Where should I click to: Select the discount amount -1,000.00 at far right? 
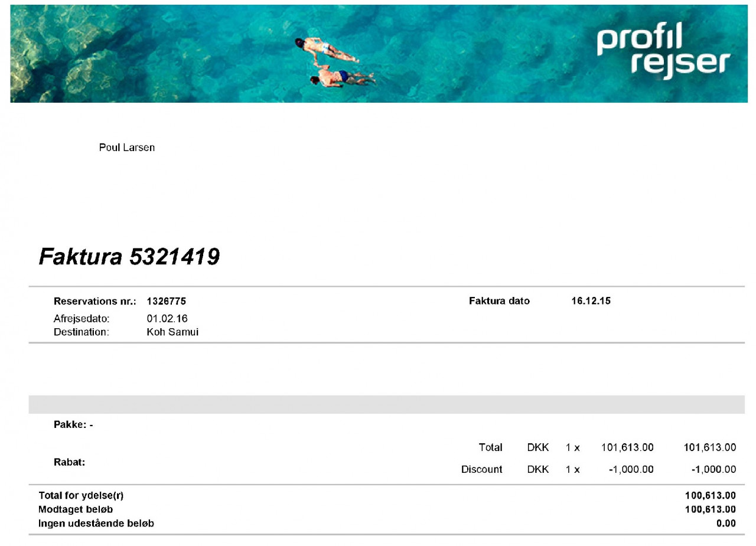point(713,470)
